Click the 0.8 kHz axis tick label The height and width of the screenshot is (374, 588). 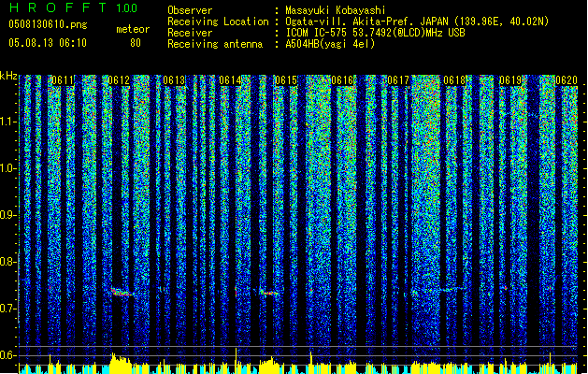pyautogui.click(x=8, y=262)
